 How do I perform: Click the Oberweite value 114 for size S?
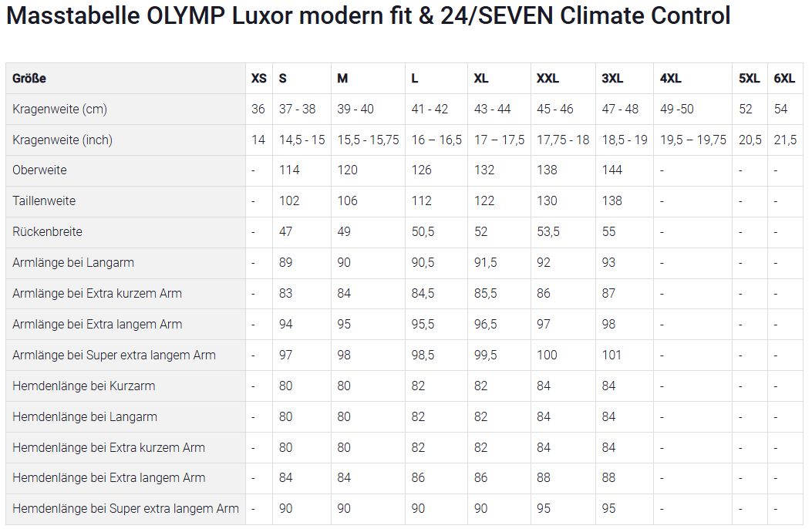click(289, 170)
